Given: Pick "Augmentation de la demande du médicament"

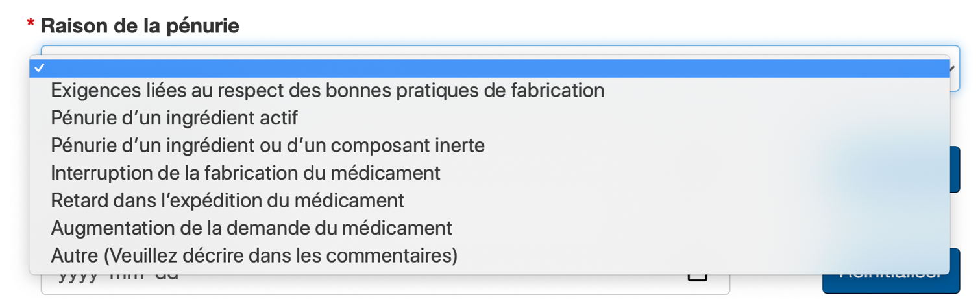Looking at the screenshot, I should (251, 228).
